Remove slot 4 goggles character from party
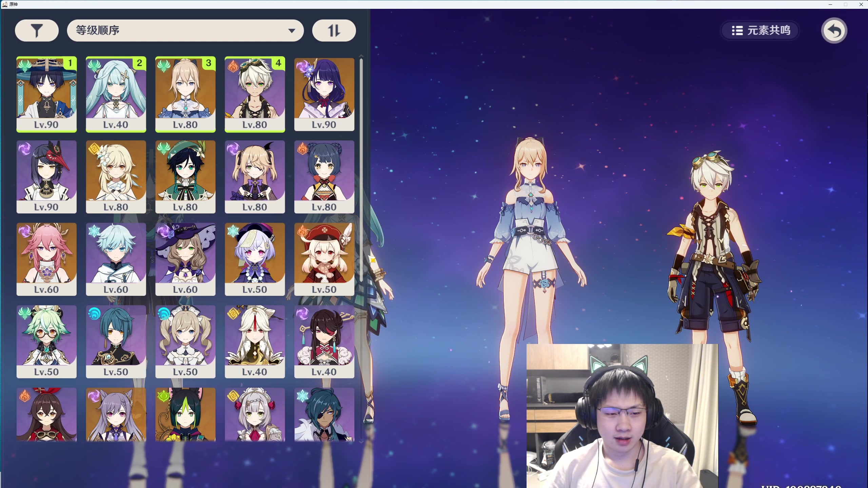This screenshot has width=868, height=488. pyautogui.click(x=255, y=94)
